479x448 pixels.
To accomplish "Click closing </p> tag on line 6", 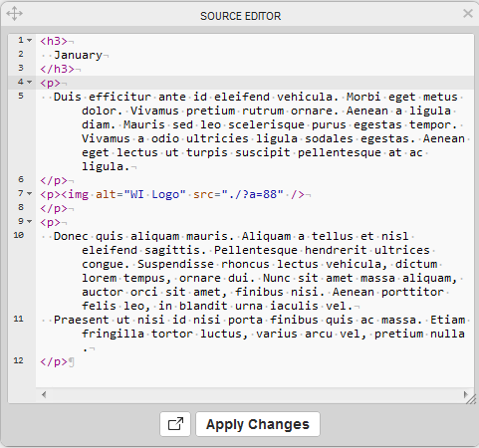I will click(54, 180).
